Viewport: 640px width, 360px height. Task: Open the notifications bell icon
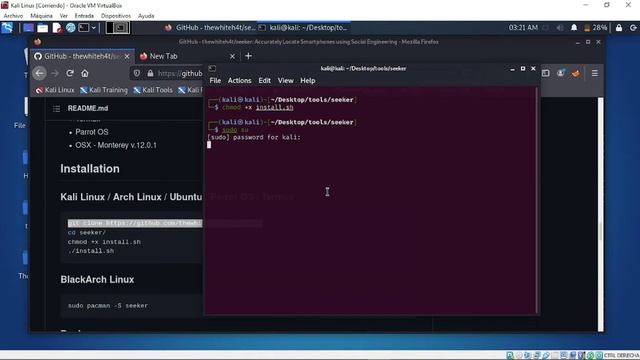[x=574, y=27]
